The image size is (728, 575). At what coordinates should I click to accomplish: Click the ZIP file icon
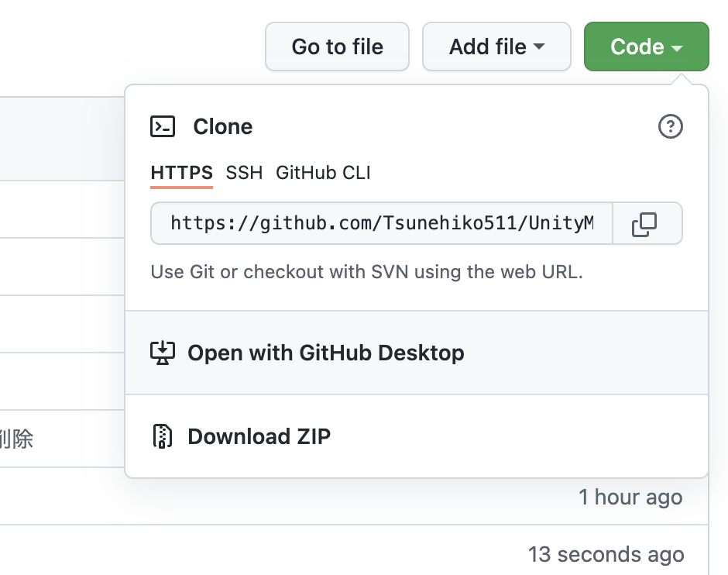point(163,436)
